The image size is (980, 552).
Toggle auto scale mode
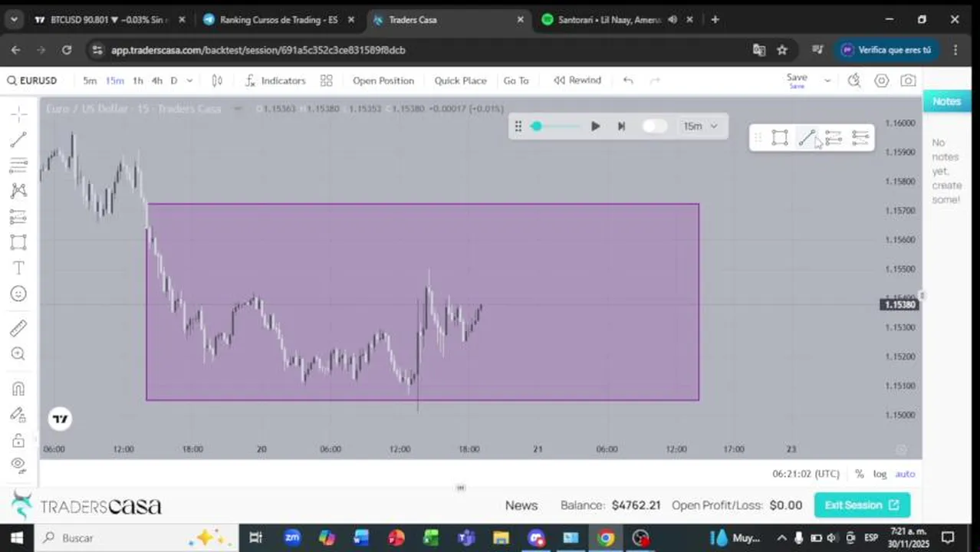905,474
